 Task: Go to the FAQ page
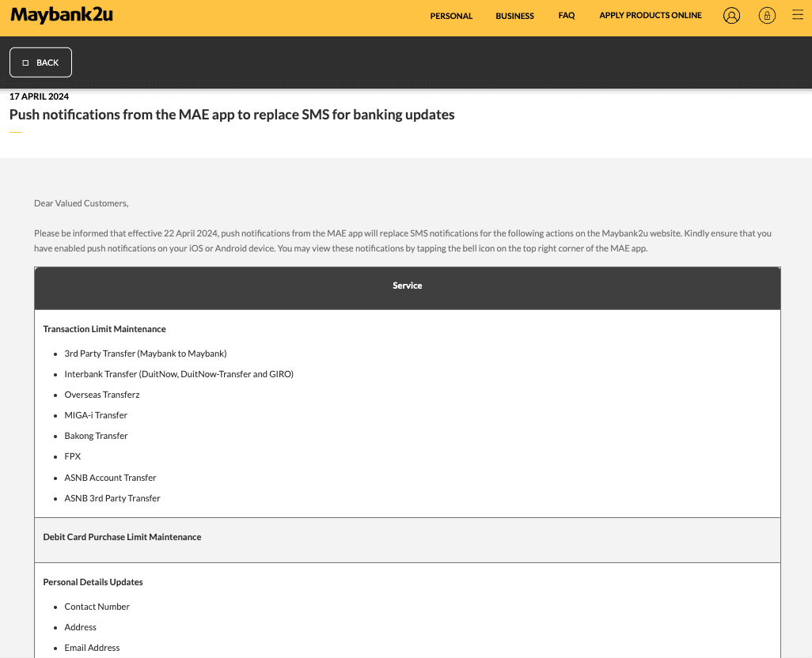click(567, 16)
